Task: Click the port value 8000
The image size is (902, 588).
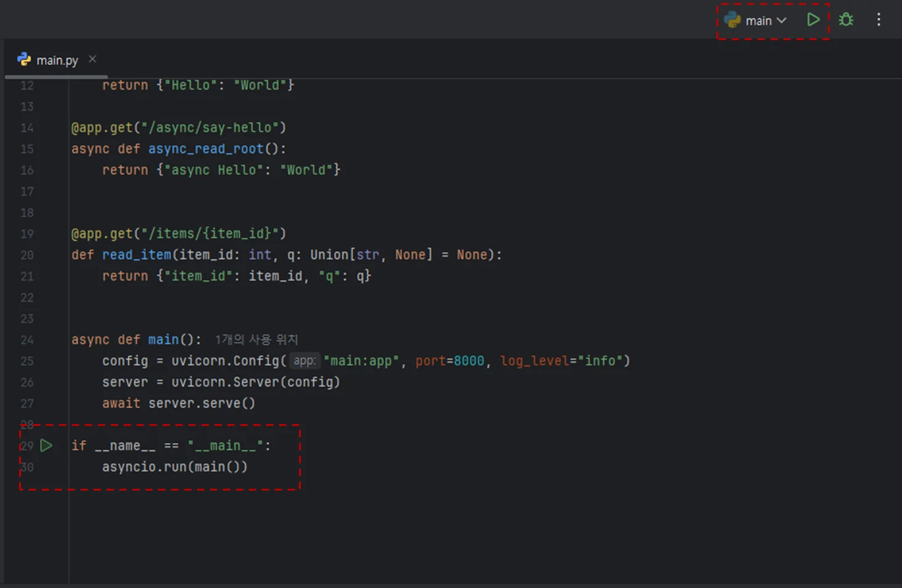Action: click(469, 361)
